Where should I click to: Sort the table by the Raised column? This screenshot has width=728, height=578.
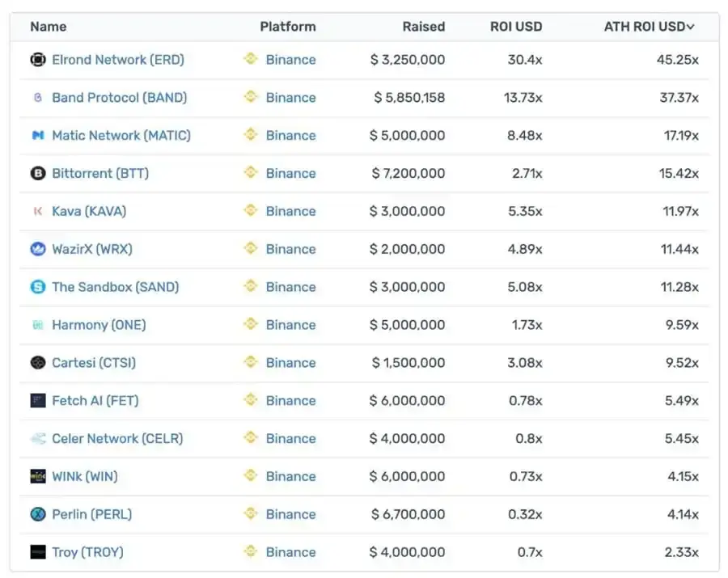click(x=423, y=26)
